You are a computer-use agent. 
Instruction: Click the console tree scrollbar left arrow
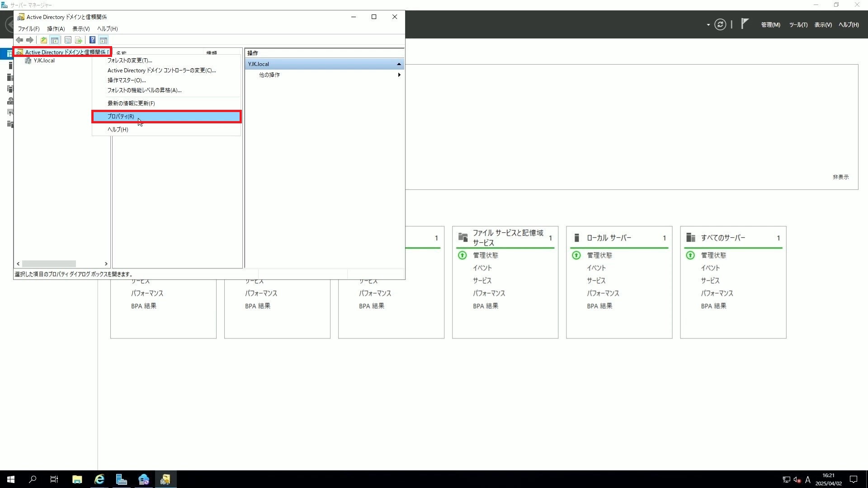(x=18, y=263)
